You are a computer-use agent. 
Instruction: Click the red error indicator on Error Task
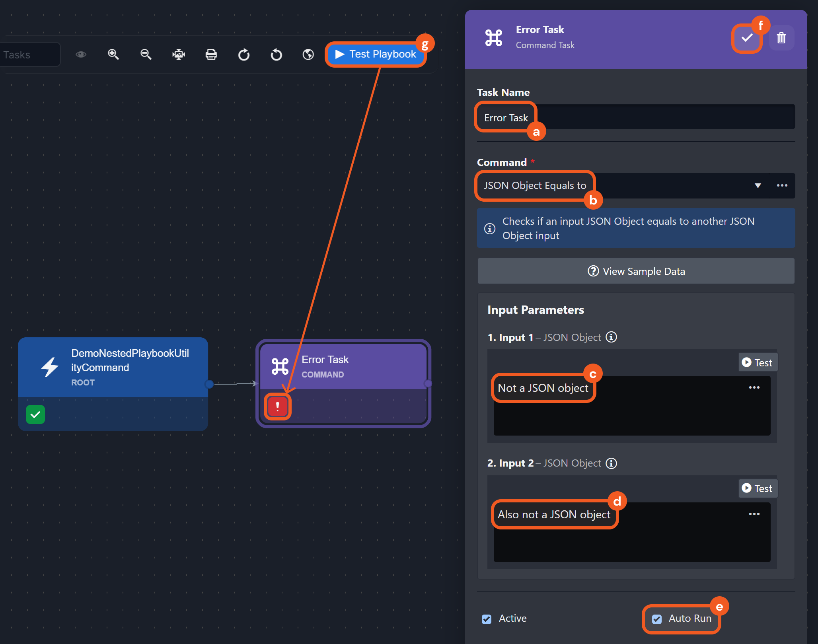278,407
